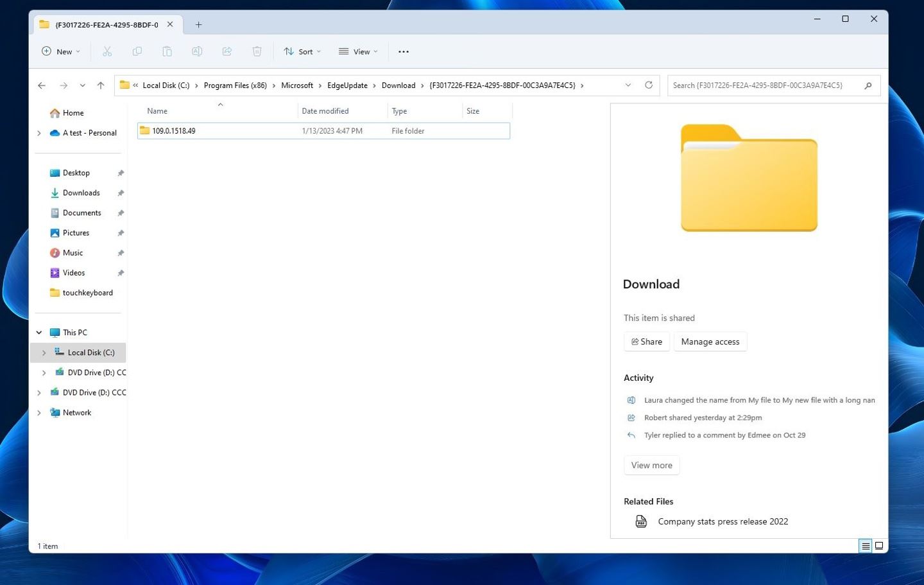Go up one folder level arrow
The width and height of the screenshot is (924, 585).
pos(101,85)
